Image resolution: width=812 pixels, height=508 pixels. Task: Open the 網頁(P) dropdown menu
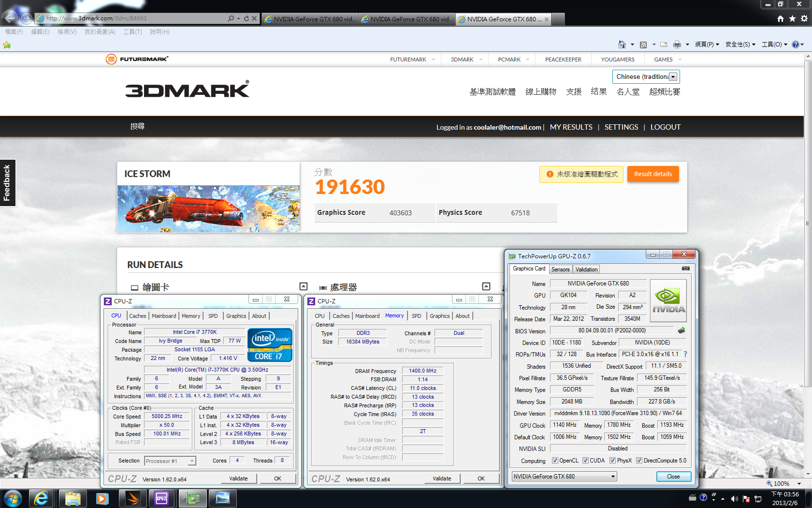[x=707, y=45]
